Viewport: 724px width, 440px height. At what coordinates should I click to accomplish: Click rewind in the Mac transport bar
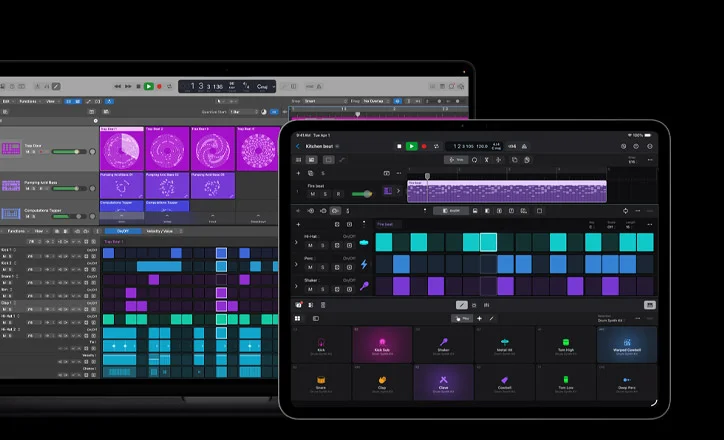[x=117, y=86]
